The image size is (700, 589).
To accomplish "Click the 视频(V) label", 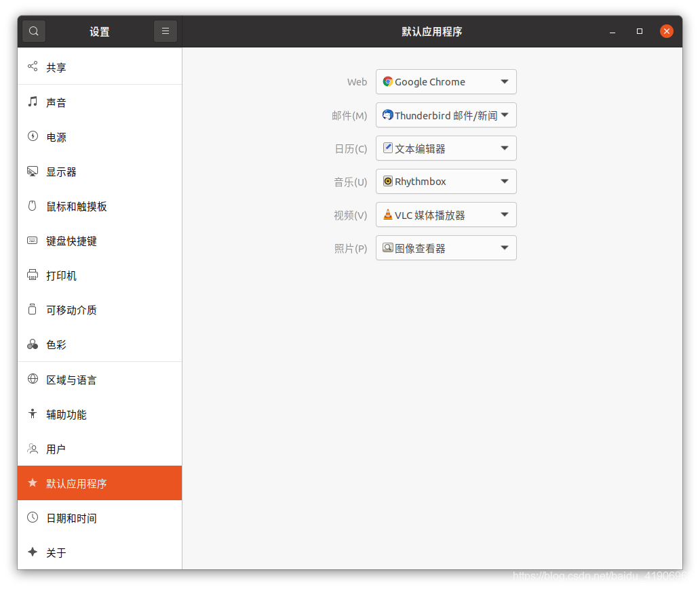I will pos(351,215).
